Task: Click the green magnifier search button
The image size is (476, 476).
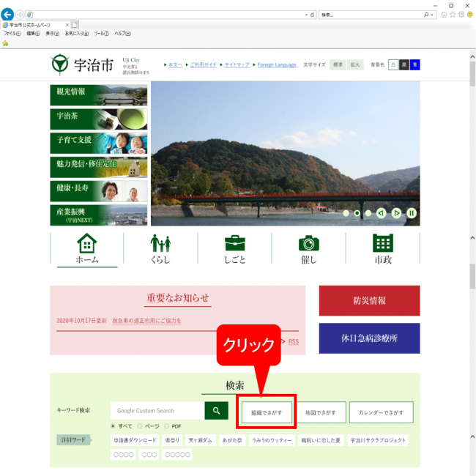Action: coord(216,412)
